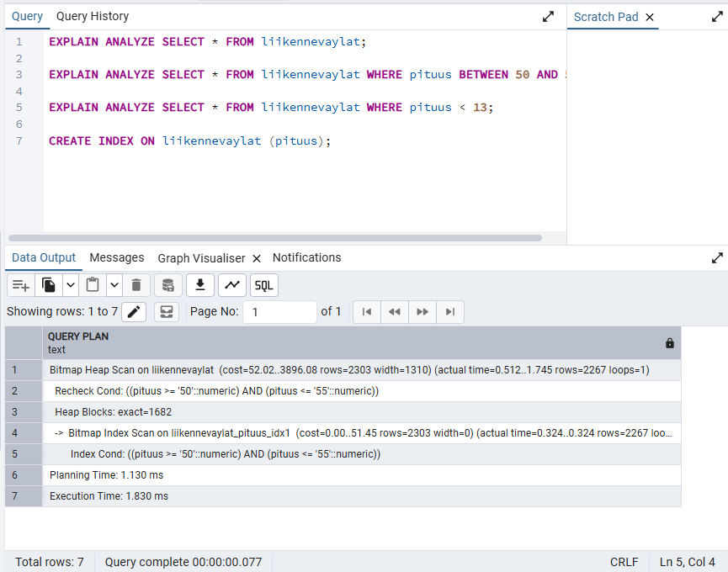Viewport: 728px width, 572px height.
Task: Expand the Query panel with the arrow icon
Action: [548, 17]
